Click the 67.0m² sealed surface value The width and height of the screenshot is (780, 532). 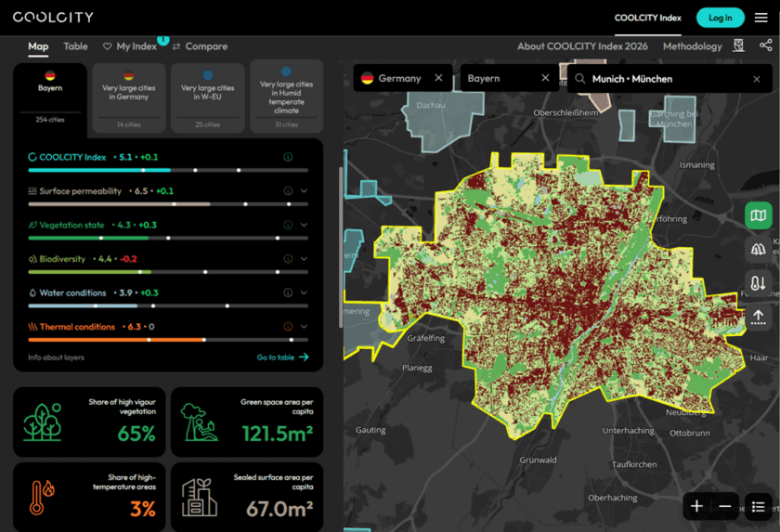point(279,509)
